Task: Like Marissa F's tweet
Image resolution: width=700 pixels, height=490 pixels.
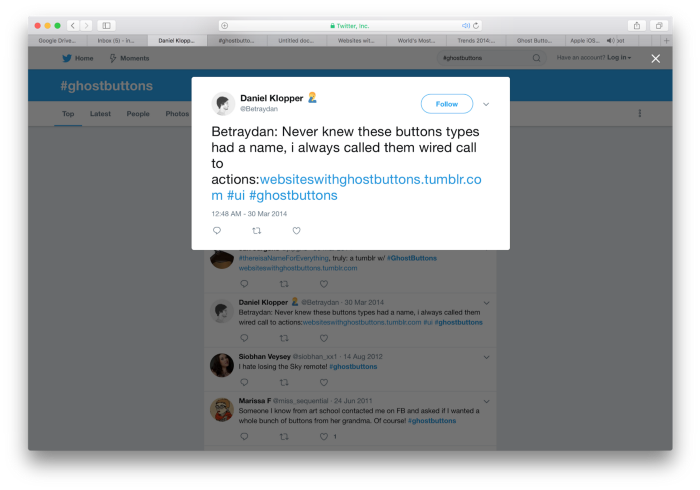Action: 324,436
